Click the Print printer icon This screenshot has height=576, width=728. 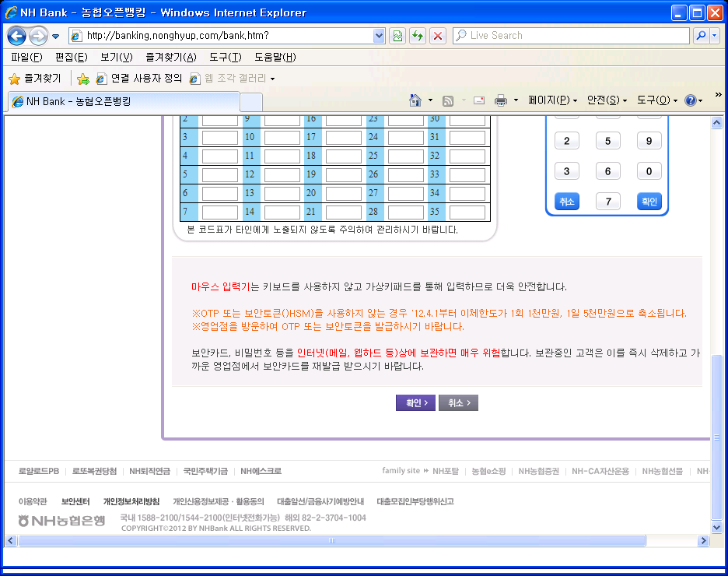pos(501,100)
